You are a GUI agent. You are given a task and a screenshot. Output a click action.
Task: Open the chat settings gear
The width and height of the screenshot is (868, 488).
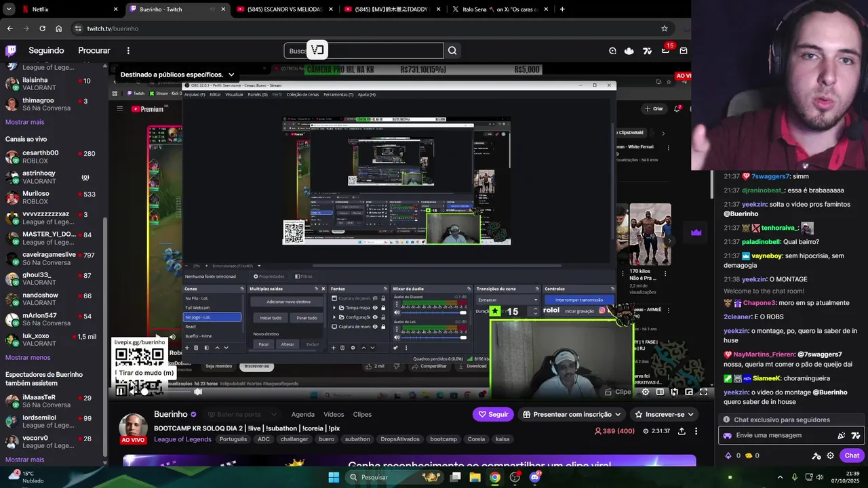pos(831,455)
